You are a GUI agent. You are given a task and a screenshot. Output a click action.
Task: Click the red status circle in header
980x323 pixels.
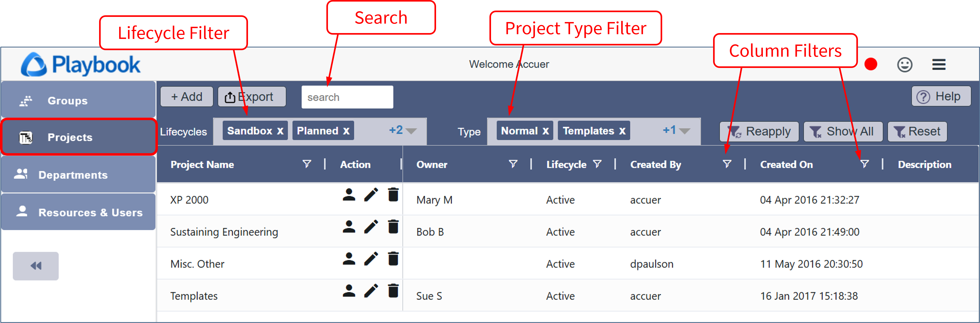click(871, 64)
